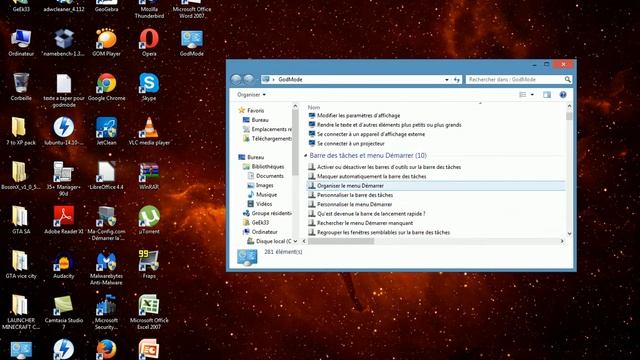This screenshot has width=640, height=360.
Task: Open the GTA vice city folder
Action: 21,264
